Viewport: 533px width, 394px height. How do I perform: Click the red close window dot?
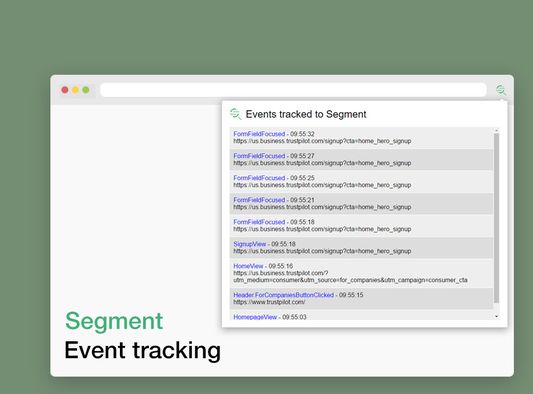[65, 90]
